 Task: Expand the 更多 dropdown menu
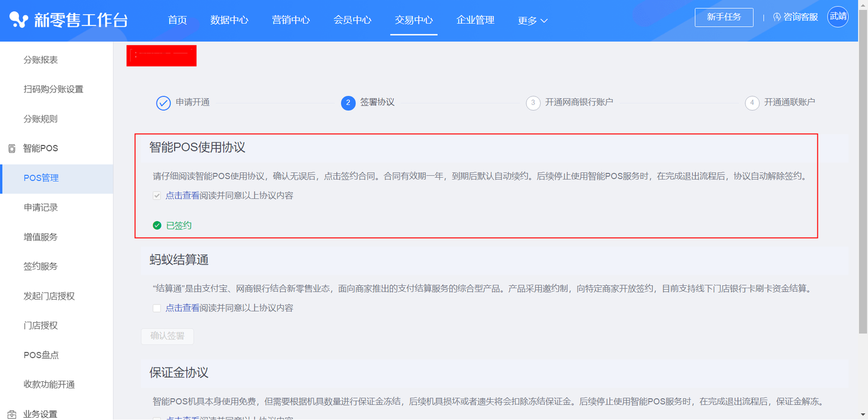[x=532, y=21]
